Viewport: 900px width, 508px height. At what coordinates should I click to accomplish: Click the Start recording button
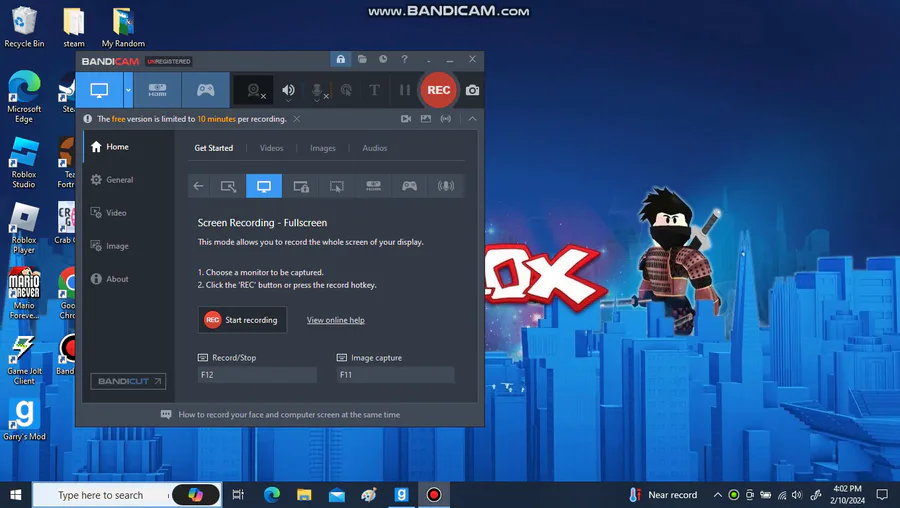point(242,320)
